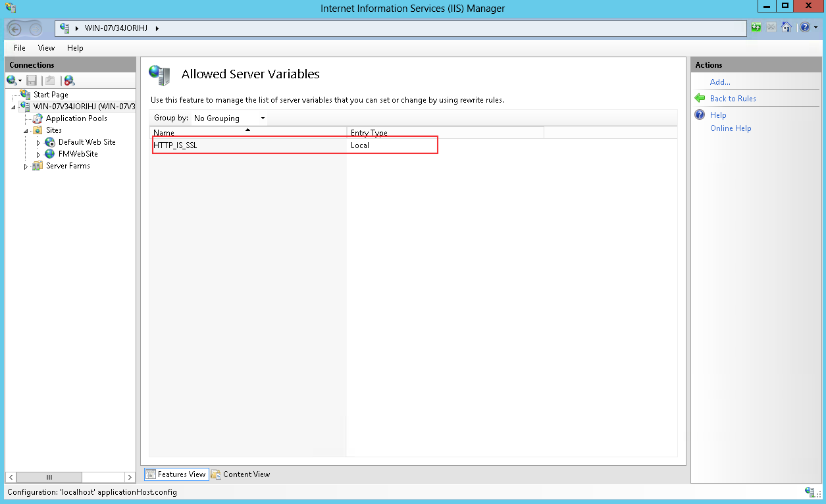Screen dimensions: 826x504
Task: Click the Create New Connection globe icon
Action: click(11, 80)
